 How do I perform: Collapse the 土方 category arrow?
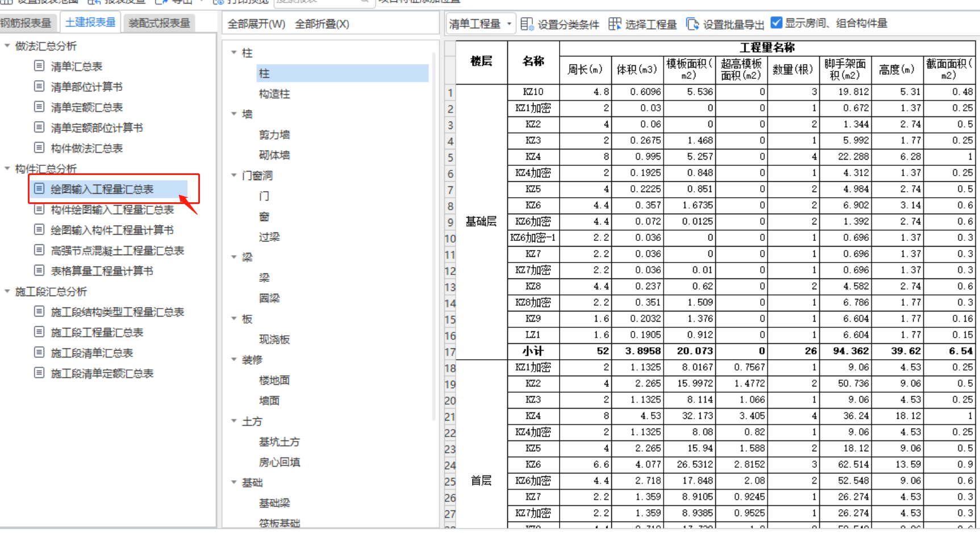coord(233,421)
